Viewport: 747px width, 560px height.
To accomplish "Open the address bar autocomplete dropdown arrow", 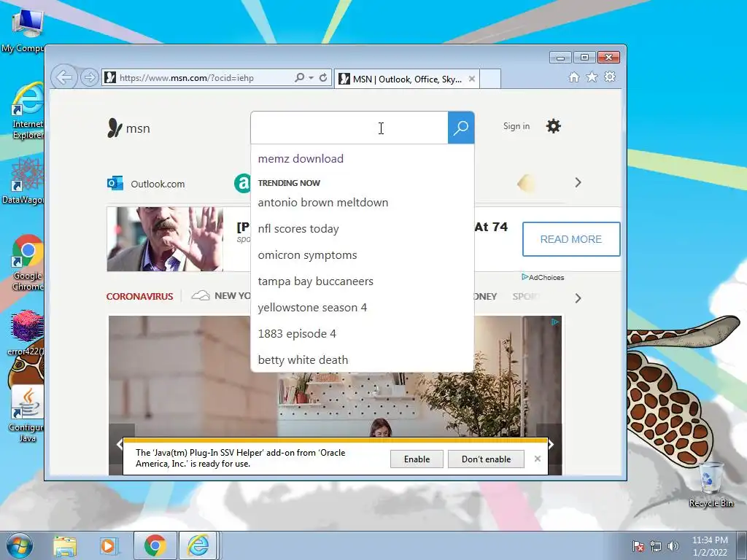I will click(x=311, y=77).
